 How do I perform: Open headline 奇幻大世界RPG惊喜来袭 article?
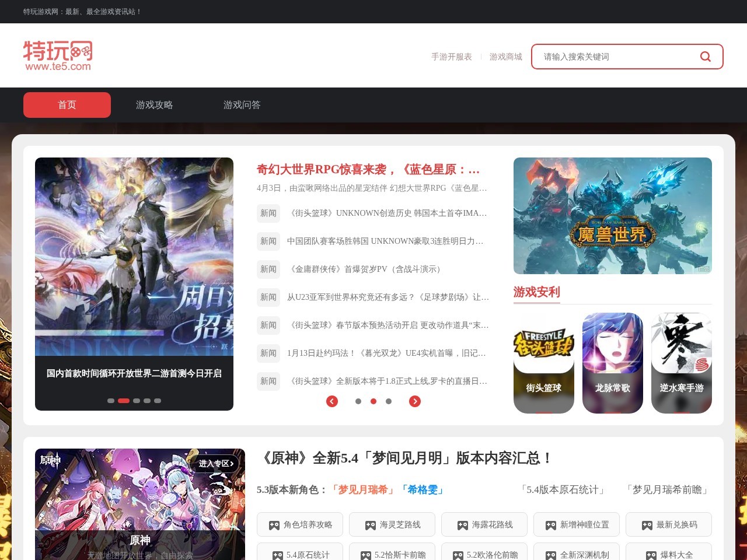[x=368, y=170]
